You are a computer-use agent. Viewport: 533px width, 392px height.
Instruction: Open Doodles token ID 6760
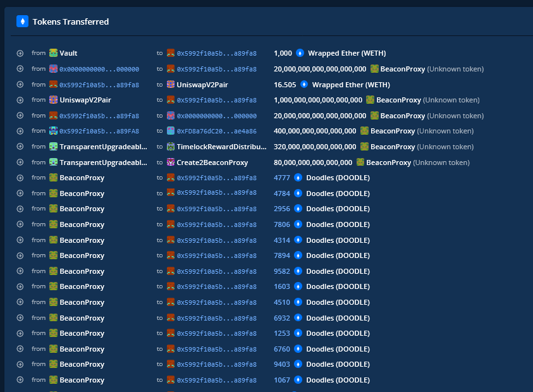pyautogui.click(x=282, y=349)
